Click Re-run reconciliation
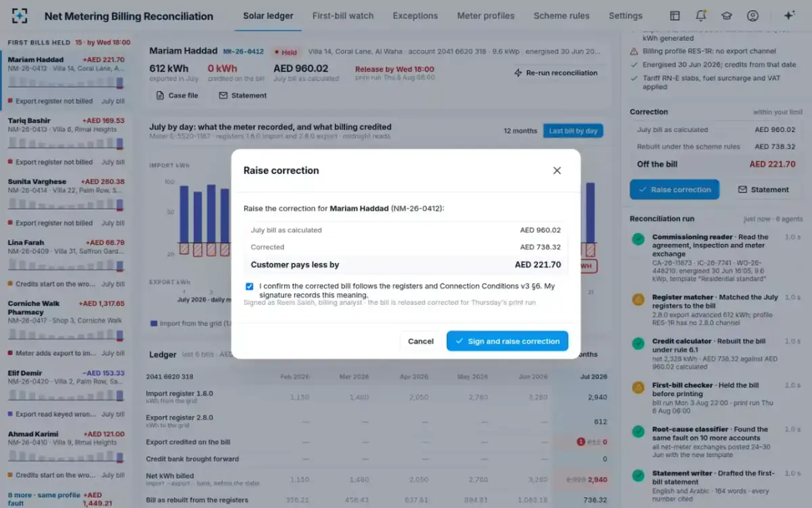This screenshot has width=812, height=508. click(556, 72)
